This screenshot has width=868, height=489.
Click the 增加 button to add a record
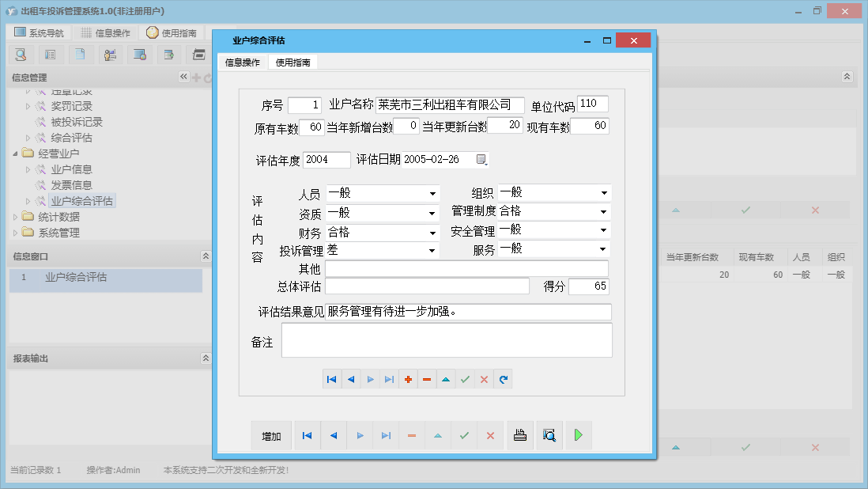(x=271, y=434)
